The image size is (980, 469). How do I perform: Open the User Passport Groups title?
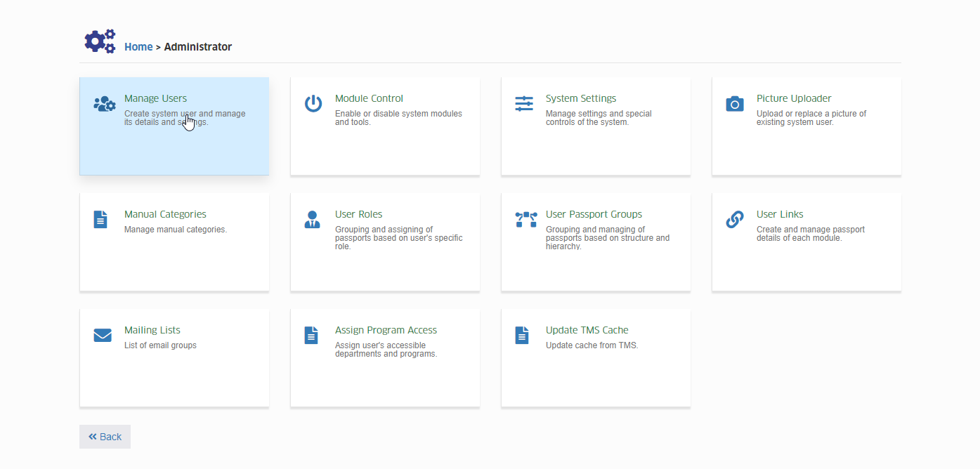(594, 214)
